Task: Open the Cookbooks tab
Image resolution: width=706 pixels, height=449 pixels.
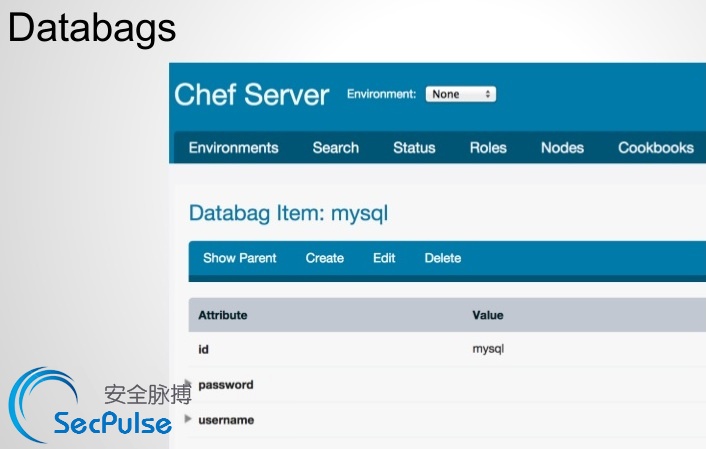Action: [655, 147]
